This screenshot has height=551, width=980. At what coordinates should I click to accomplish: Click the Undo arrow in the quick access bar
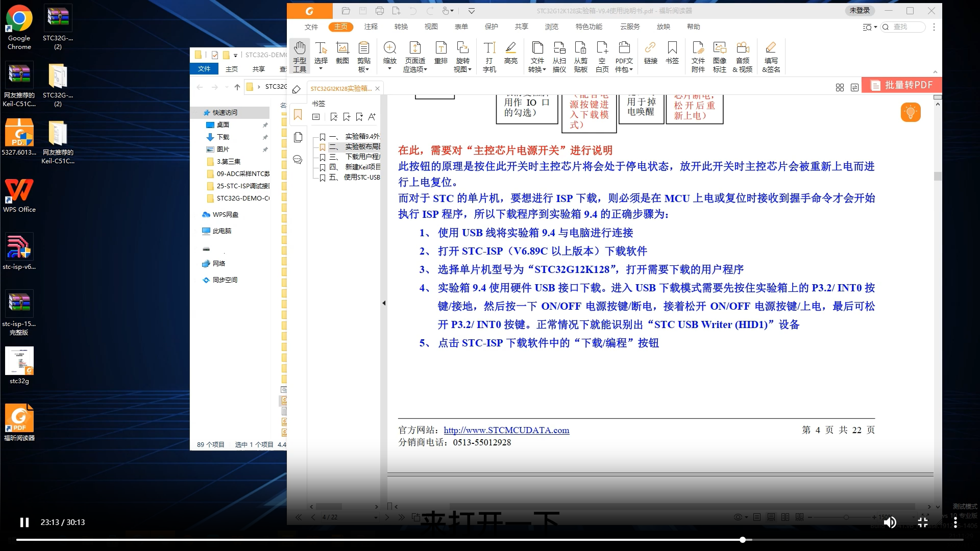point(413,11)
